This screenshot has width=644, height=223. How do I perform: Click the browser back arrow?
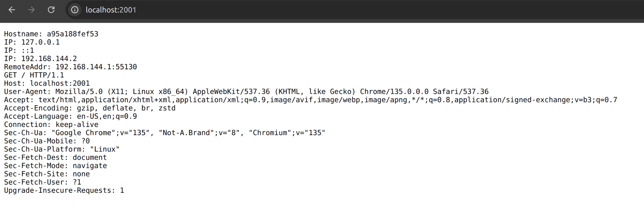(12, 10)
